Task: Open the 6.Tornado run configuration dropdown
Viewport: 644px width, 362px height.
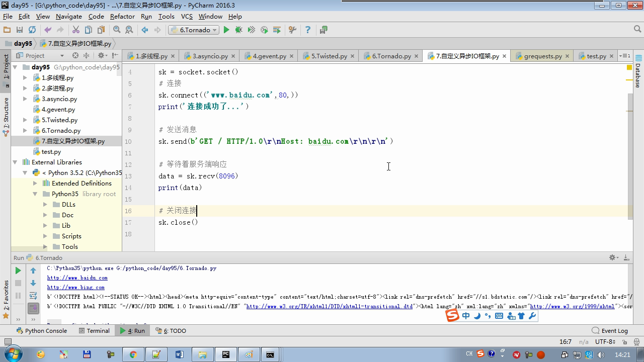Action: tap(194, 30)
